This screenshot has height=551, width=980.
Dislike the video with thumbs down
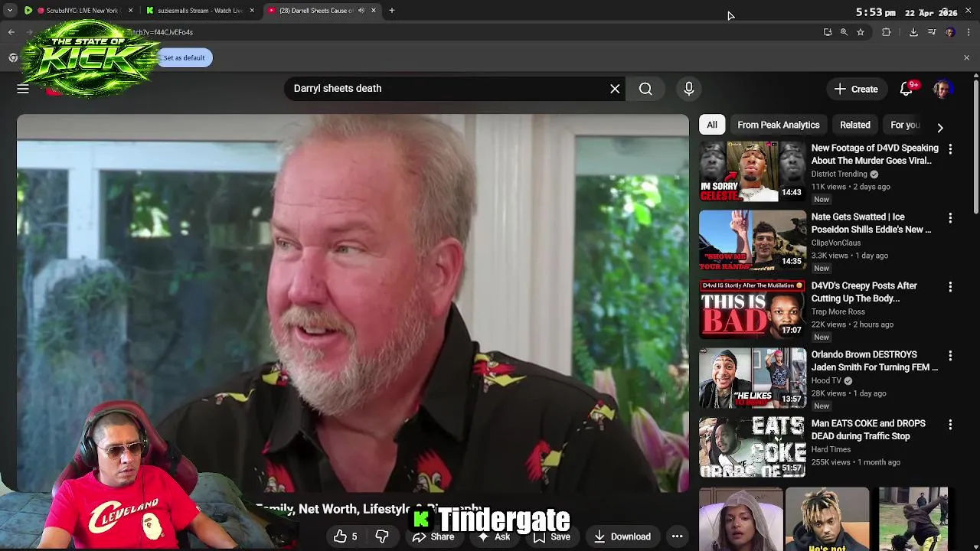tap(382, 536)
